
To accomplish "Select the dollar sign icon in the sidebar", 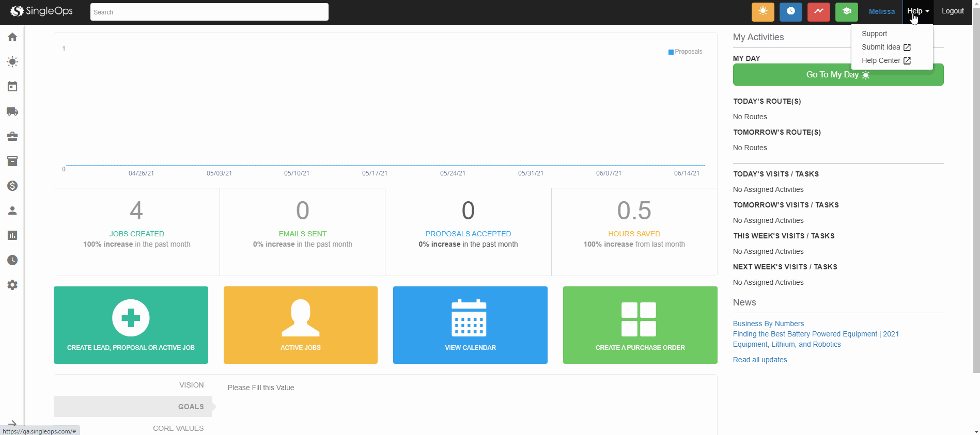I will (x=12, y=186).
